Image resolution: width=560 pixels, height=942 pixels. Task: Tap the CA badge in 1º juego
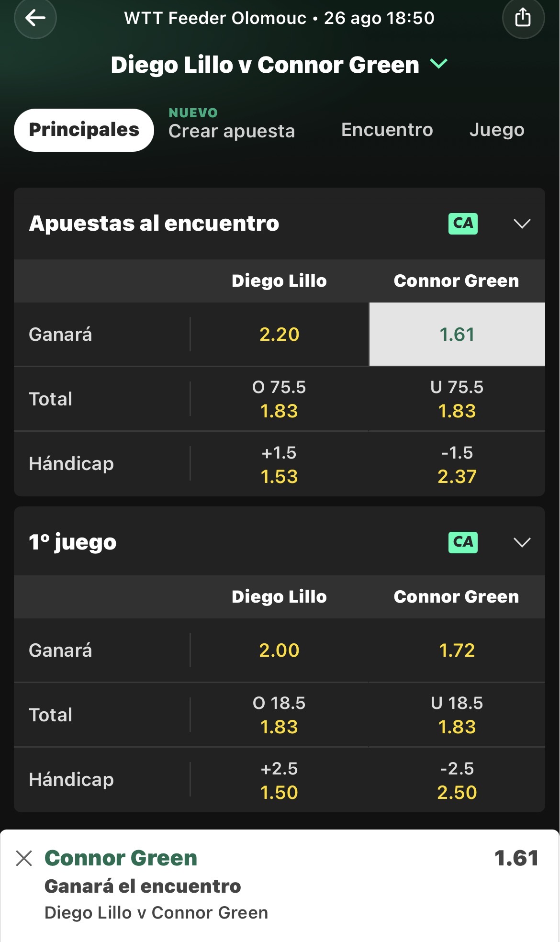(463, 542)
